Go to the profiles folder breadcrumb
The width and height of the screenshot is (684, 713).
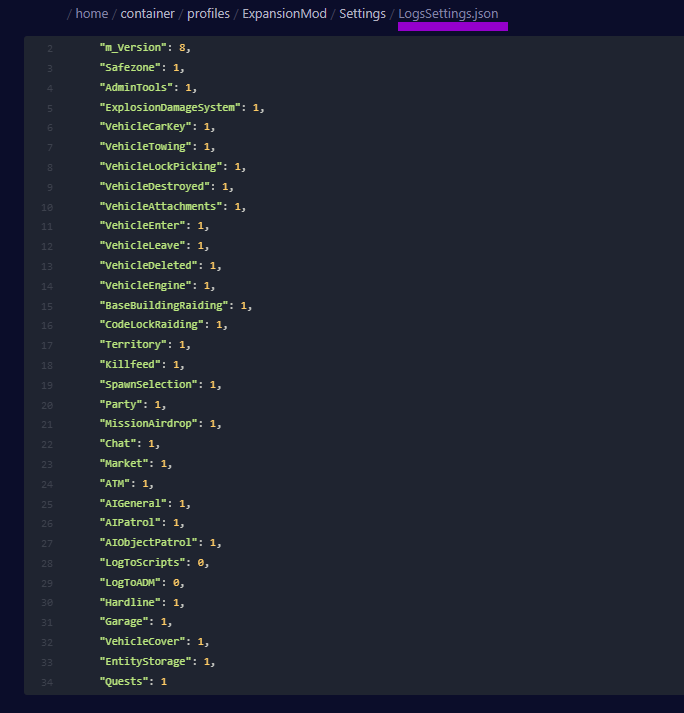[x=207, y=14]
